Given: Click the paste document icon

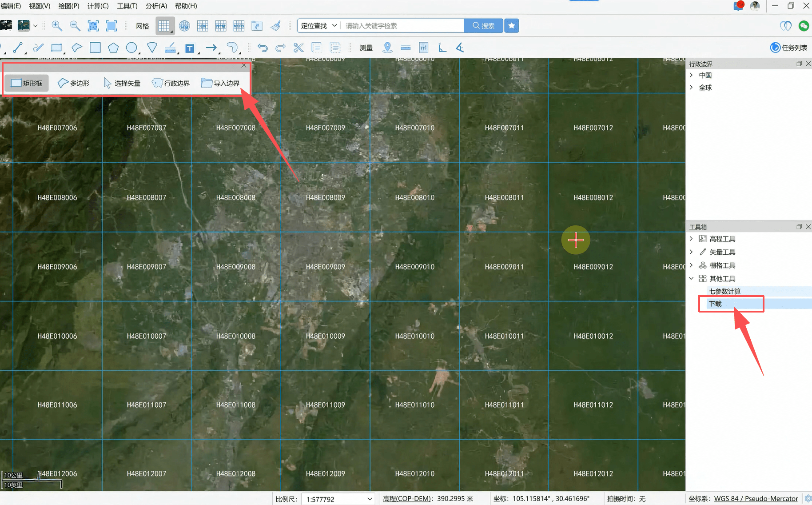Looking at the screenshot, I should pyautogui.click(x=335, y=48).
